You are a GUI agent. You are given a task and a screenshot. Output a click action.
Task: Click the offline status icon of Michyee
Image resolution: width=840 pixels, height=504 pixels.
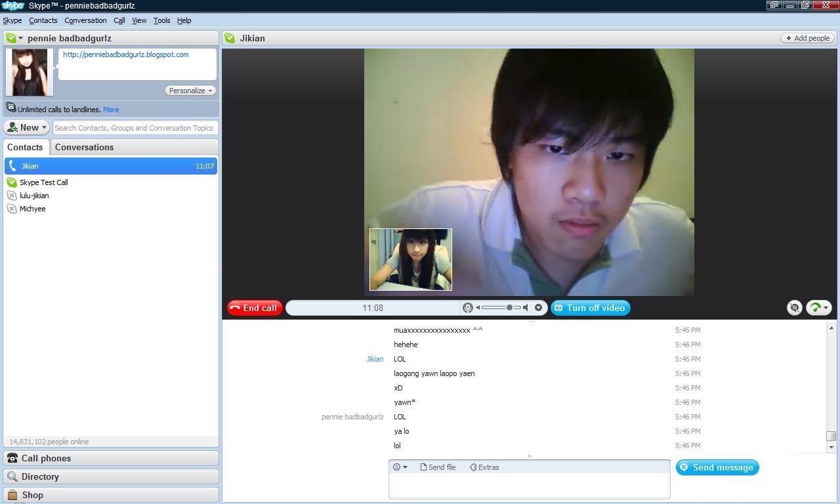tap(11, 209)
